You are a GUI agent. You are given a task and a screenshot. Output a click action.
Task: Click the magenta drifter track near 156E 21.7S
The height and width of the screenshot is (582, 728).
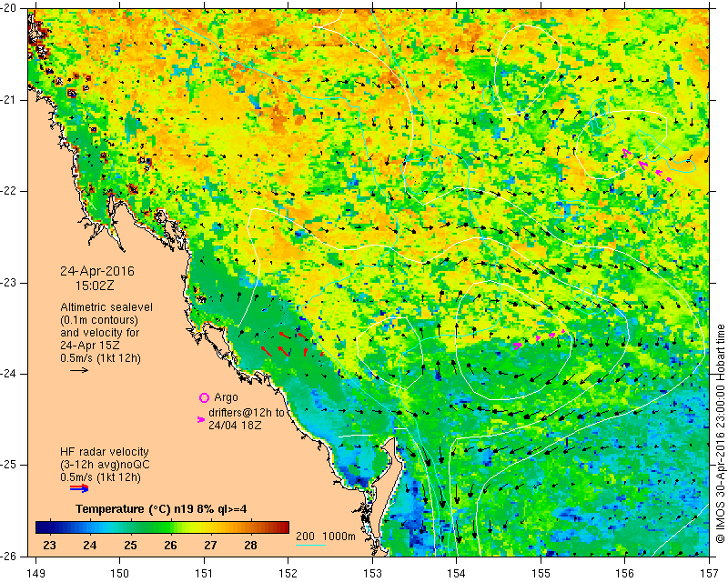tap(647, 165)
